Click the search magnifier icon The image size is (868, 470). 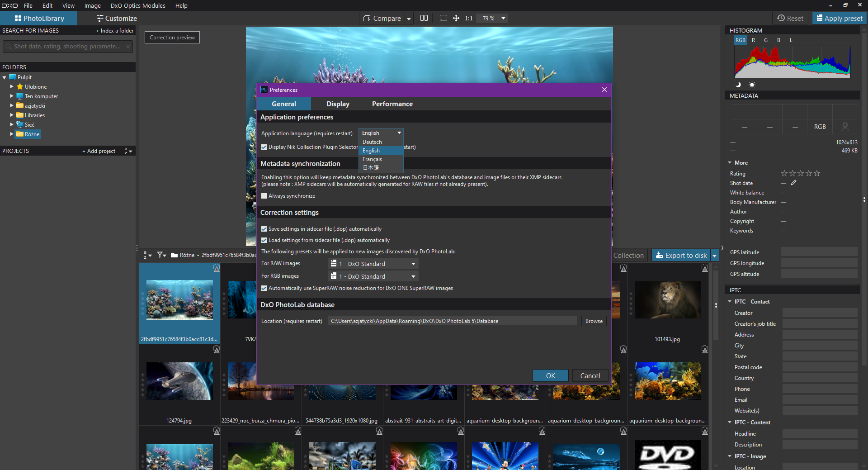[9, 47]
